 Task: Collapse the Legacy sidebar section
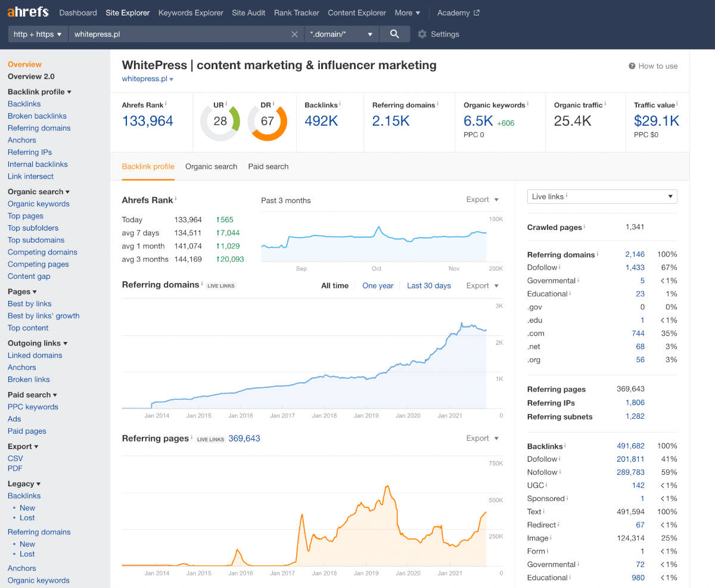point(24,484)
